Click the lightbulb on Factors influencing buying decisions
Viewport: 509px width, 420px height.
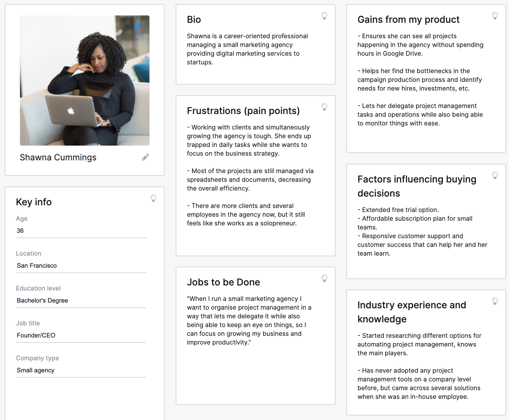(x=495, y=175)
